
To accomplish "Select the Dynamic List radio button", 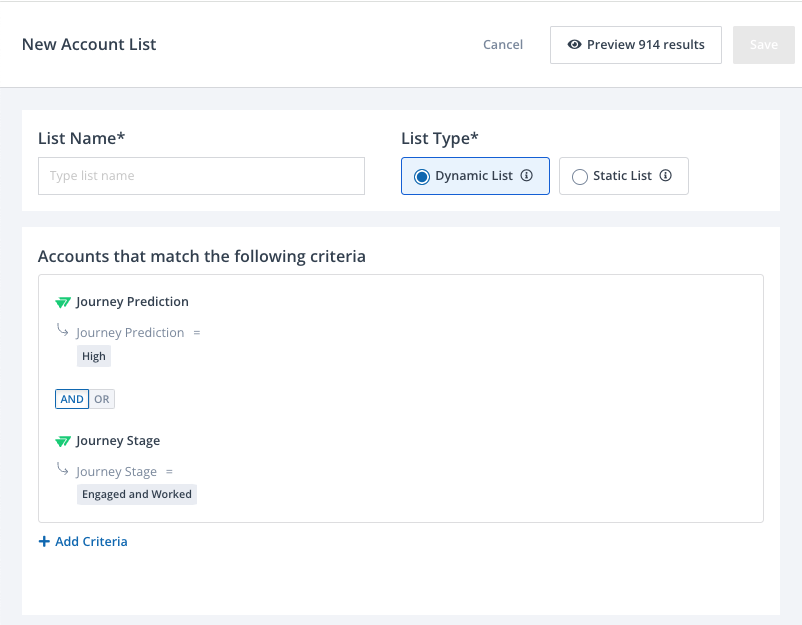I will (422, 176).
